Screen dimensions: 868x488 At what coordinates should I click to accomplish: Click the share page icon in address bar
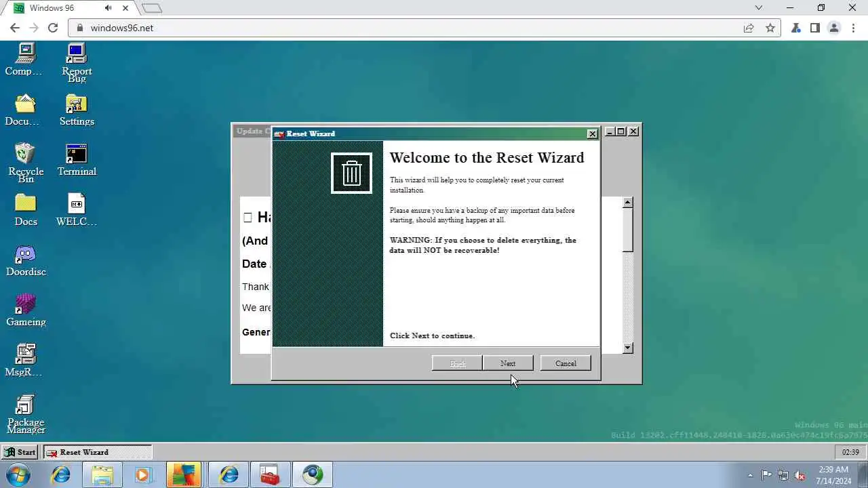pos(749,28)
